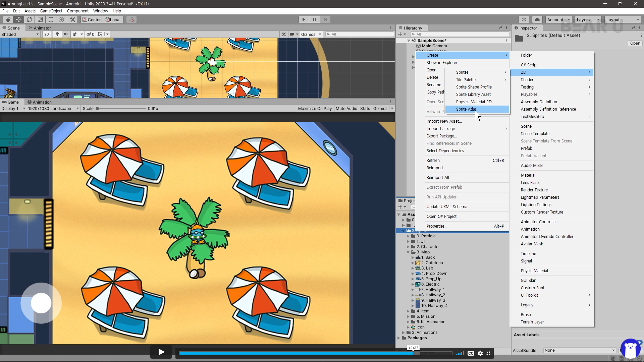This screenshot has width=644, height=362.
Task: Open custom editor tools
Action: [x=72, y=19]
